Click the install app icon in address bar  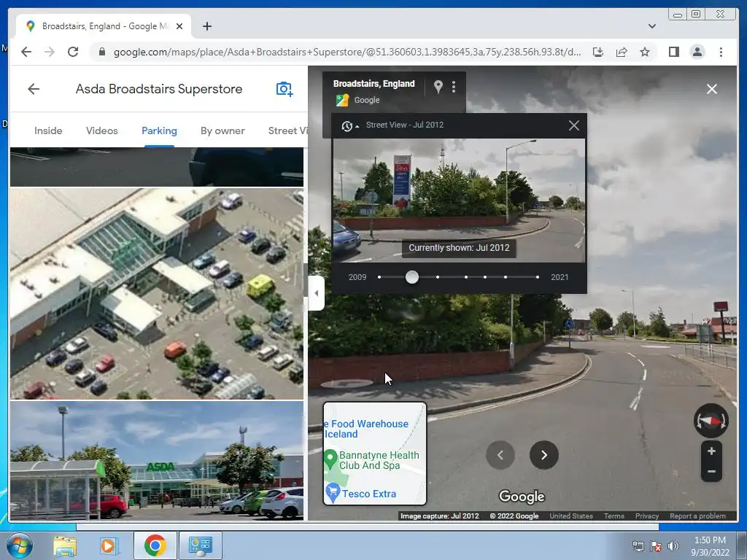598,52
